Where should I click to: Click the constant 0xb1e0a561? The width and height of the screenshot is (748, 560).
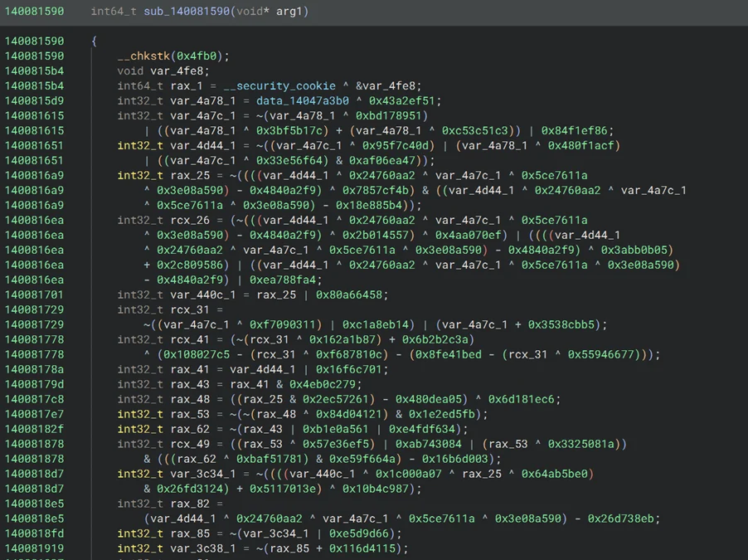335,429
